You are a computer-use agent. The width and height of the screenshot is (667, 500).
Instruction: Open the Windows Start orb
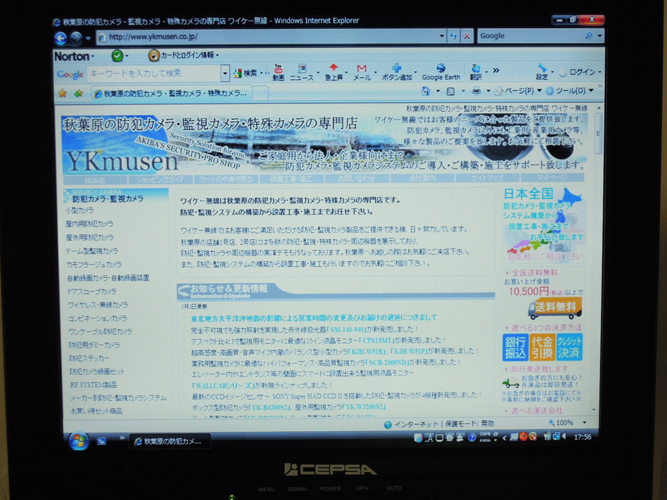pyautogui.click(x=78, y=439)
